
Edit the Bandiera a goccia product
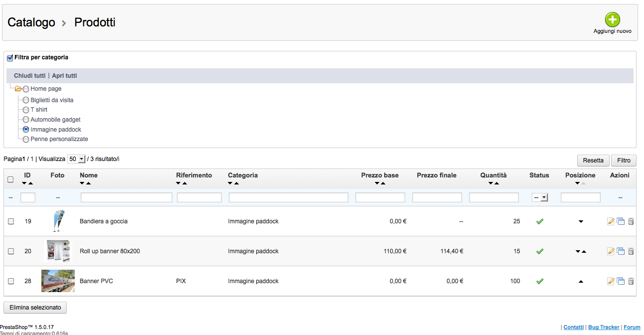coord(611,221)
